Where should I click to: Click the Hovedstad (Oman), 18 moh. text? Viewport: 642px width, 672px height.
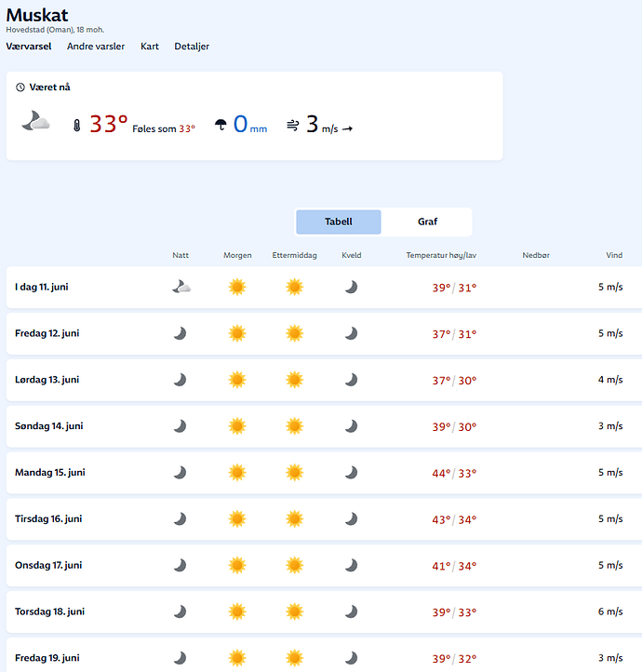[55, 30]
